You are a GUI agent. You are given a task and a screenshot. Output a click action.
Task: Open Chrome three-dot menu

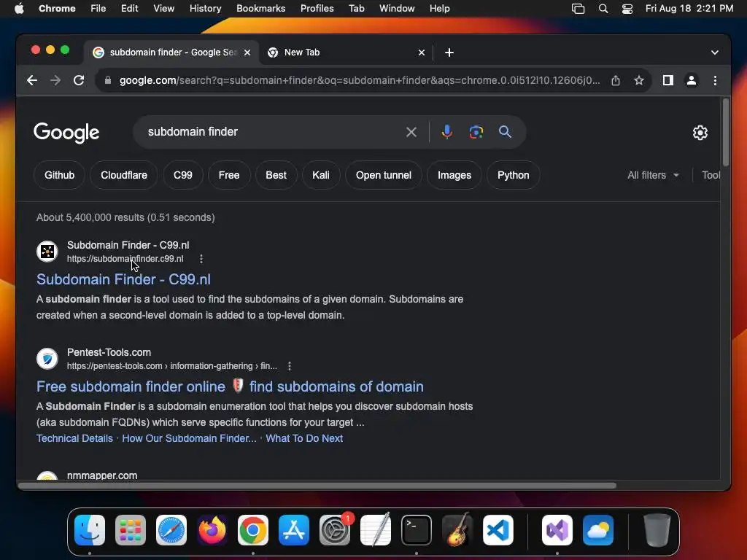click(715, 80)
